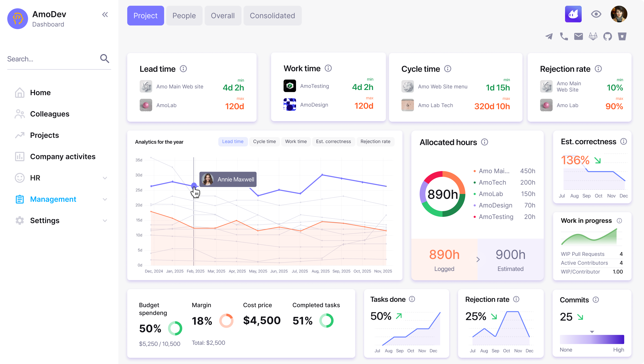The width and height of the screenshot is (644, 364).
Task: Switch to the Project tab
Action: click(x=145, y=16)
